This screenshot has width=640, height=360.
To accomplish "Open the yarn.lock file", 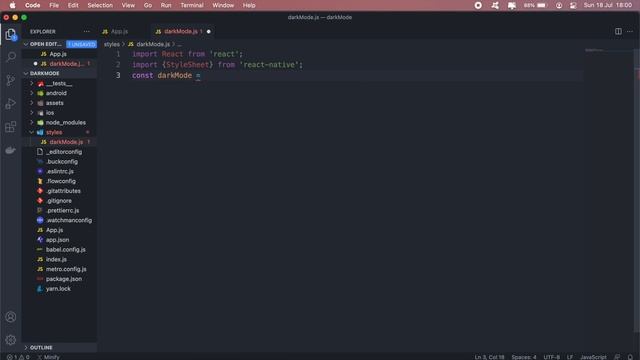I will point(59,289).
